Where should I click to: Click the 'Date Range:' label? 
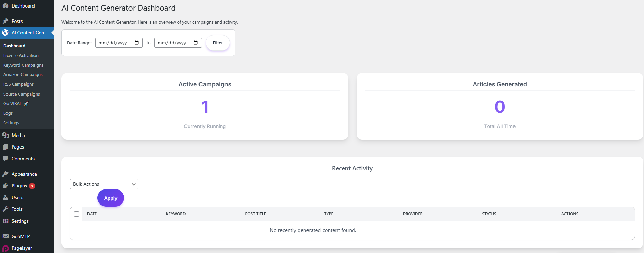(x=79, y=43)
